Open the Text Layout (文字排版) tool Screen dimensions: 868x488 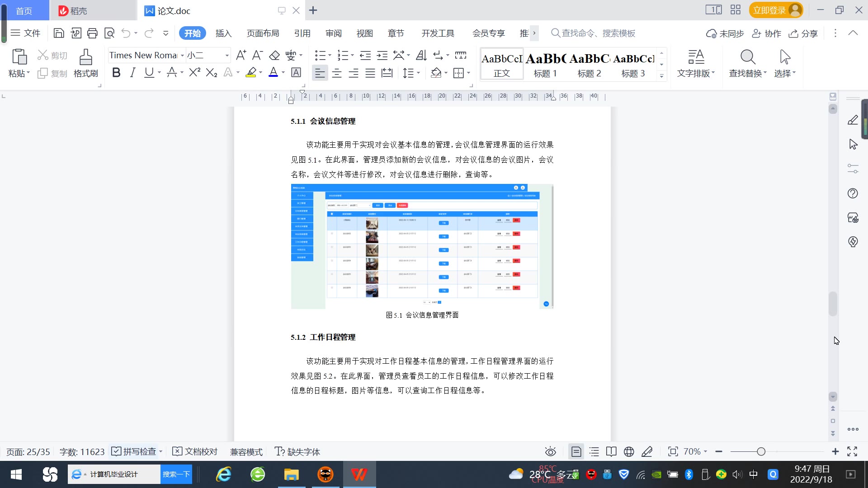point(696,63)
